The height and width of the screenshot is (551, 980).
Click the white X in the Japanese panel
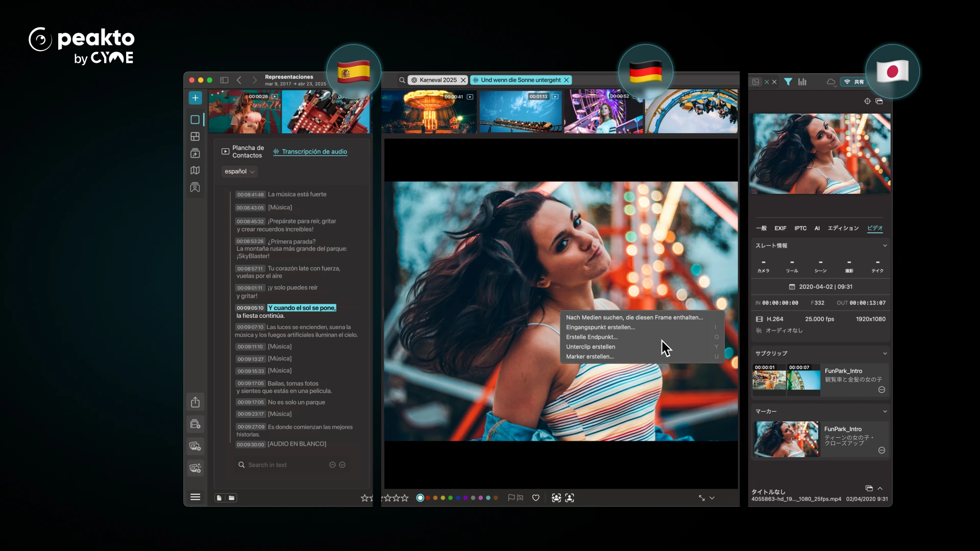pos(774,82)
